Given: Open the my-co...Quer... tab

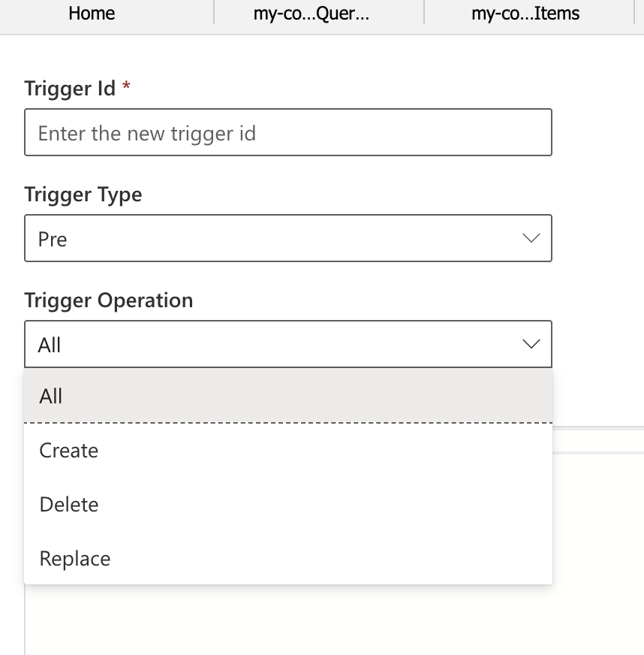Looking at the screenshot, I should [311, 14].
